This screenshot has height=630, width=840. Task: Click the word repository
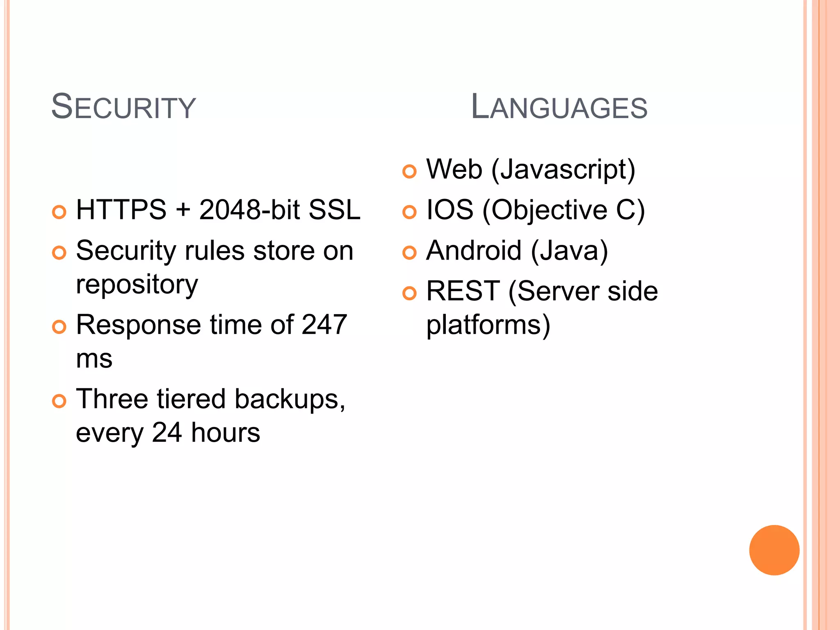coord(137,285)
